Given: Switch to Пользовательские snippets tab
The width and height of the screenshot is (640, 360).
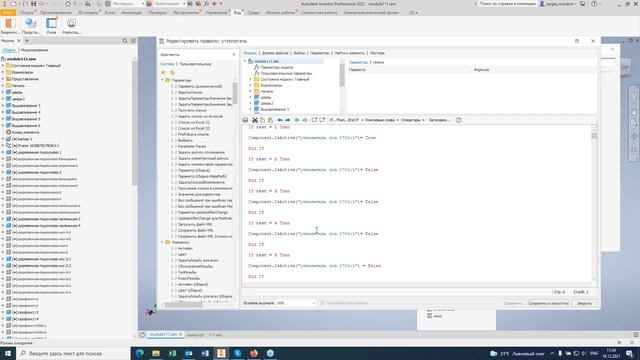Looking at the screenshot, I should pyautogui.click(x=195, y=64).
